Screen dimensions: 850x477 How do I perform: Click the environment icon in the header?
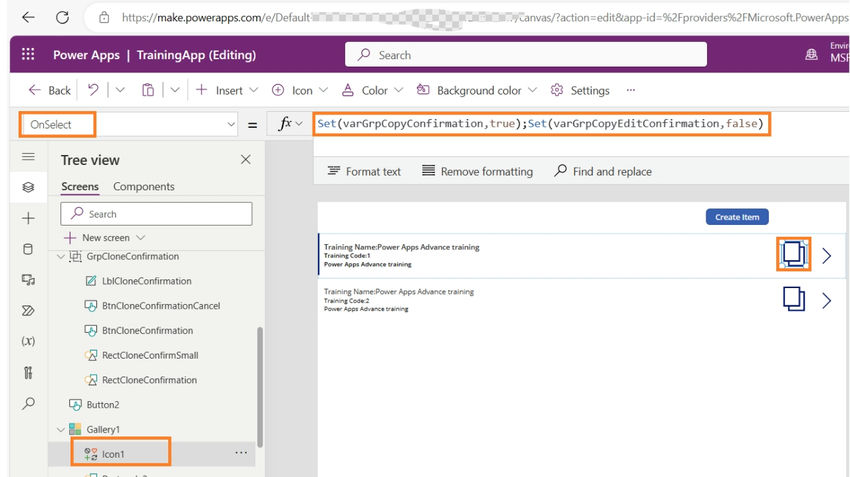tap(811, 54)
